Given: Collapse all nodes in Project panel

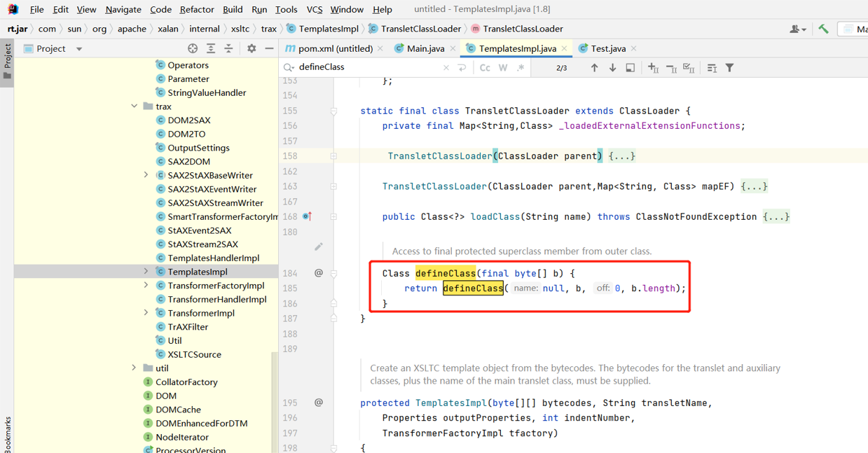Looking at the screenshot, I should click(x=228, y=48).
